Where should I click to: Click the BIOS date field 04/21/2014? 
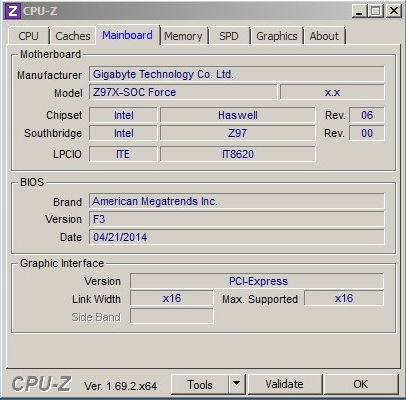tap(237, 237)
